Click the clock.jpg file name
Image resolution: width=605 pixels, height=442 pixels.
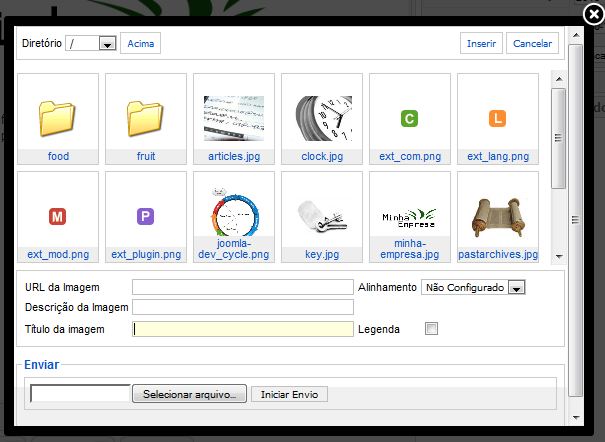coord(322,156)
